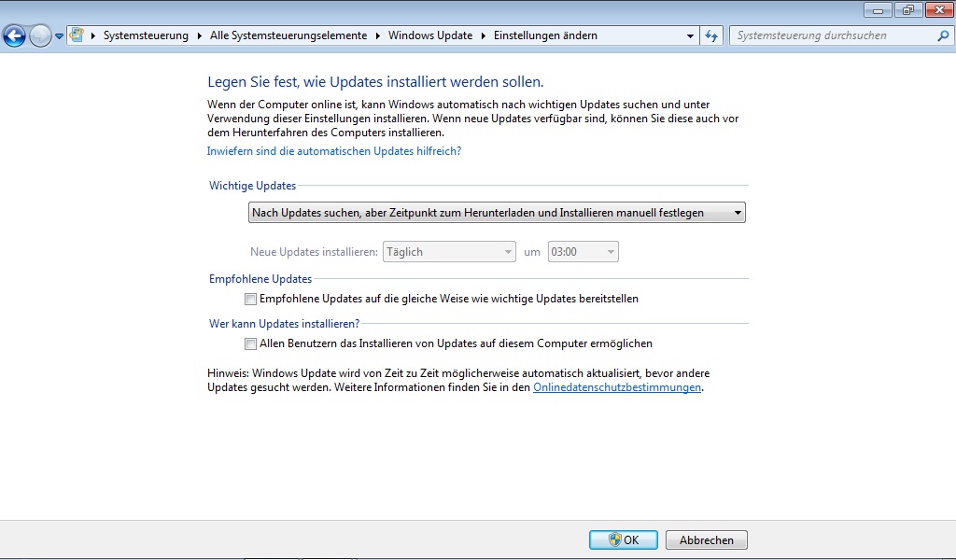Click the refresh icon next to address bar
This screenshot has height=560, width=956.
[711, 36]
